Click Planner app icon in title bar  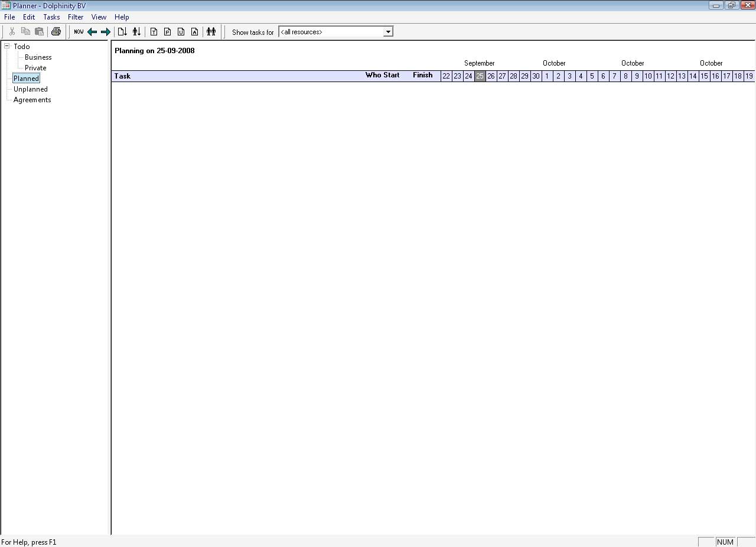pyautogui.click(x=6, y=5)
